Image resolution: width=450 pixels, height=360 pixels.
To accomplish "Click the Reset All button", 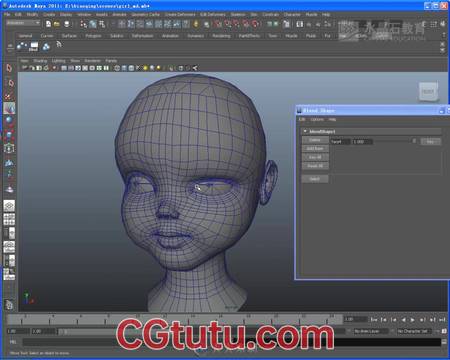I will (x=315, y=166).
